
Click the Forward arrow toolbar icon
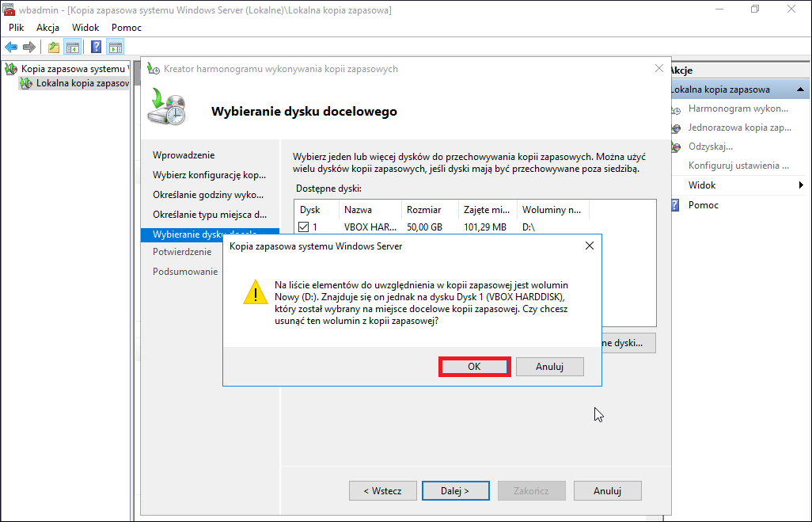point(29,48)
